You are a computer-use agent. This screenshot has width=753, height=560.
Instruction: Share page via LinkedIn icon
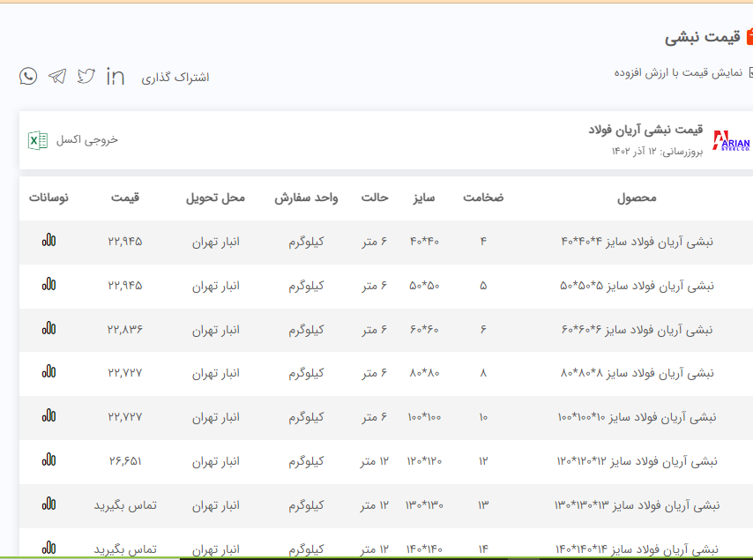tap(116, 77)
